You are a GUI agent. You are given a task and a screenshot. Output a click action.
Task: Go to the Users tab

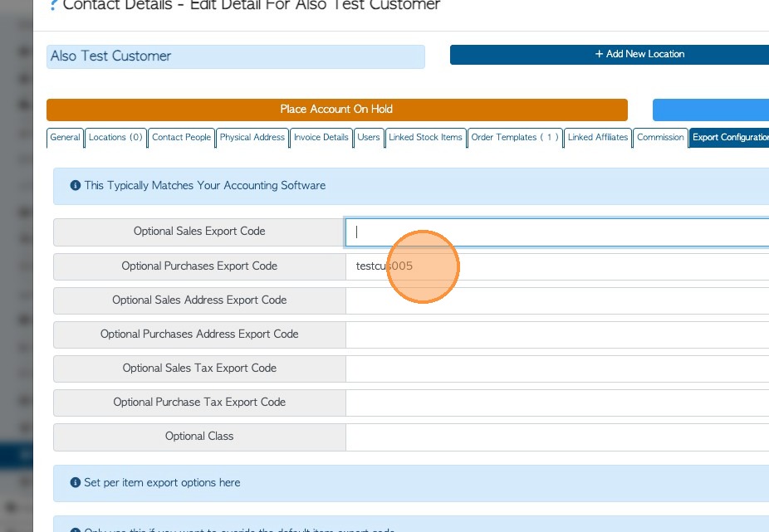point(369,137)
